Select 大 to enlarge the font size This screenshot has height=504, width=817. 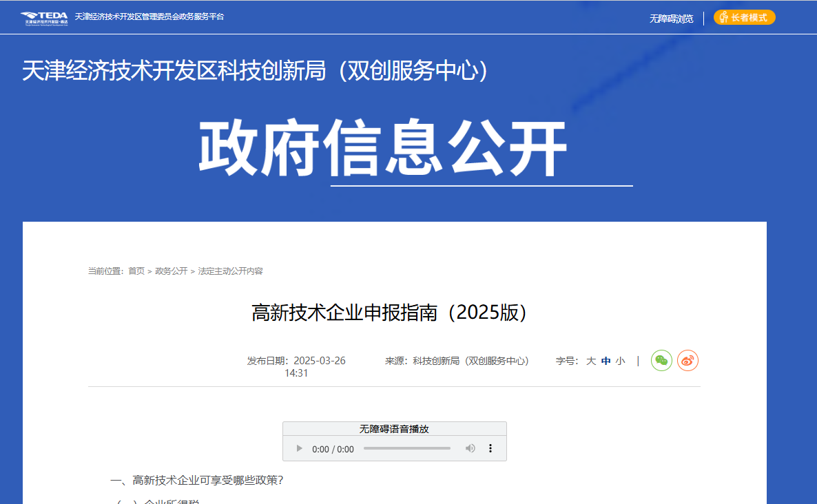pos(590,360)
